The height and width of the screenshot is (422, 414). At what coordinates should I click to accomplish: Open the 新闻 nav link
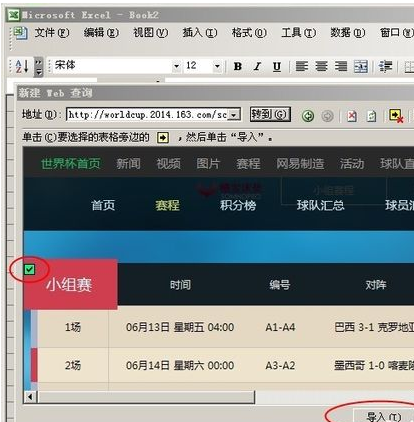[x=128, y=164]
